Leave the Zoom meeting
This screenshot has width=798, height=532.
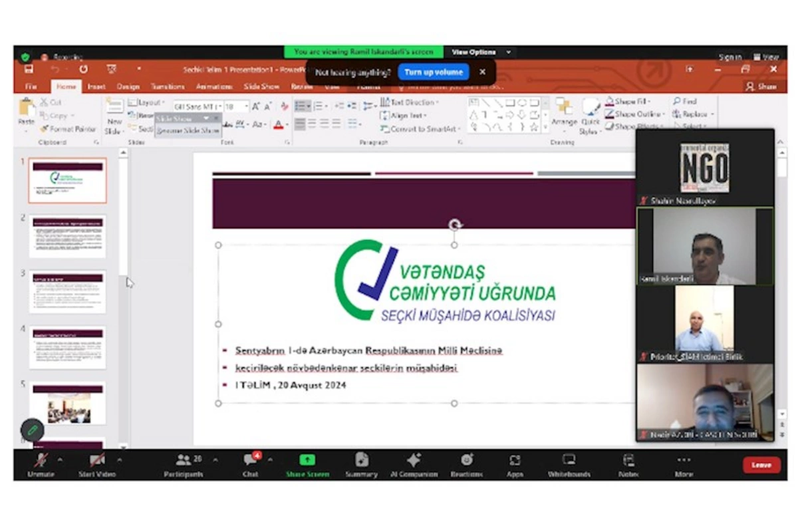pos(761,465)
